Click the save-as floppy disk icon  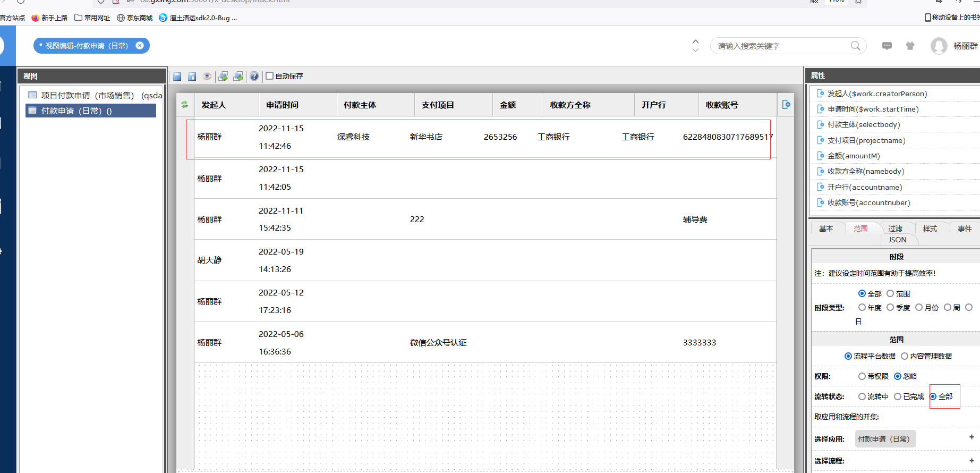(x=192, y=77)
